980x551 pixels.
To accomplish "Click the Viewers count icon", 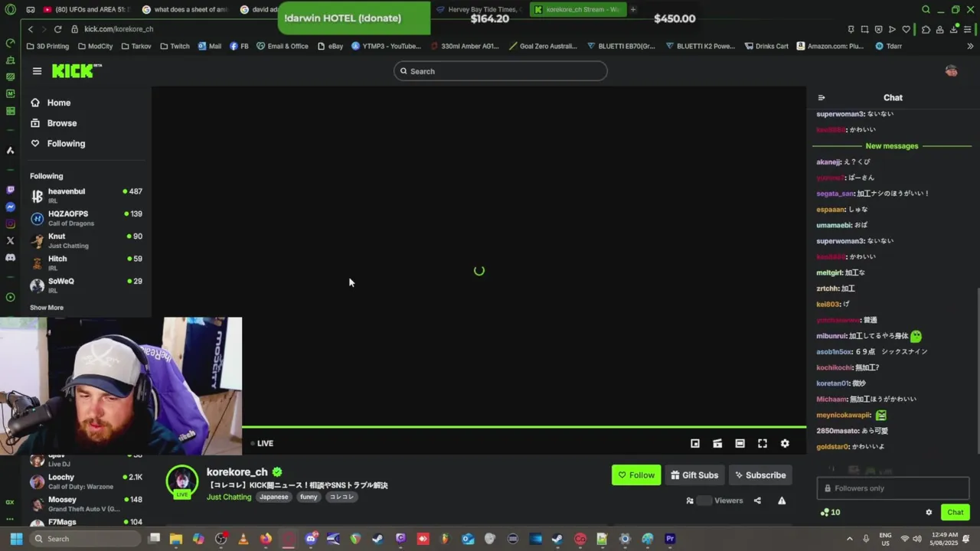I will click(x=690, y=500).
